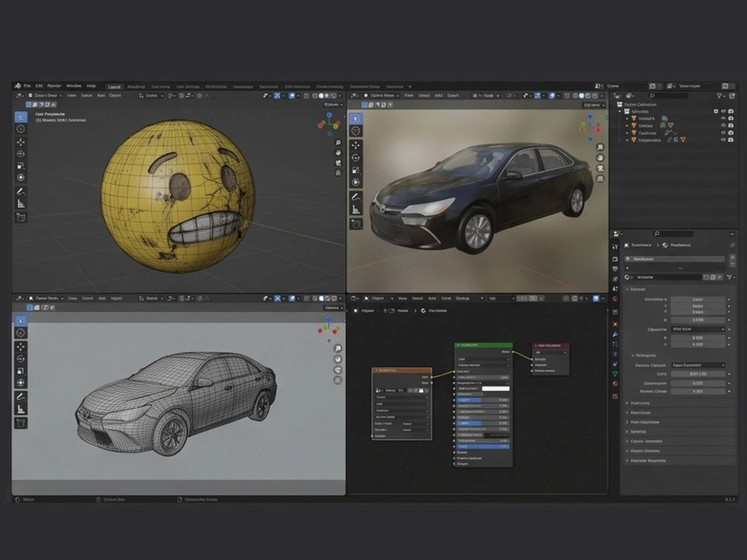
Task: Toggle the eye icon of the first object row
Action: click(723, 119)
